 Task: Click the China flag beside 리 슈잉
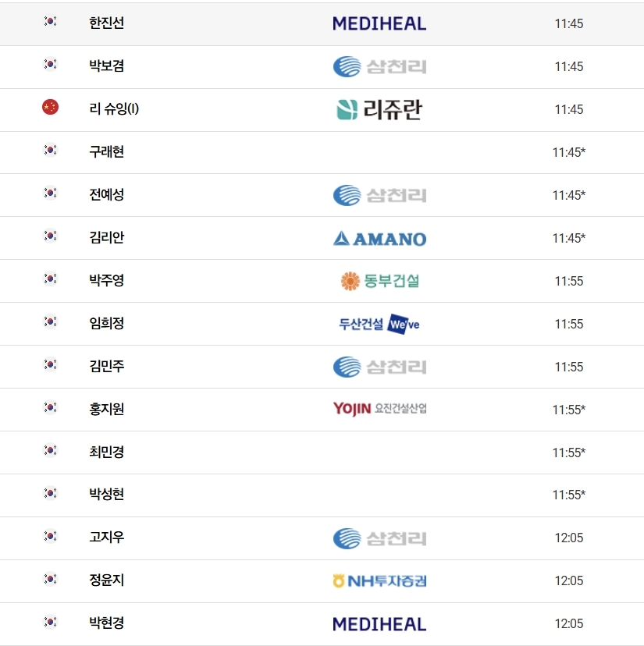click(x=50, y=108)
